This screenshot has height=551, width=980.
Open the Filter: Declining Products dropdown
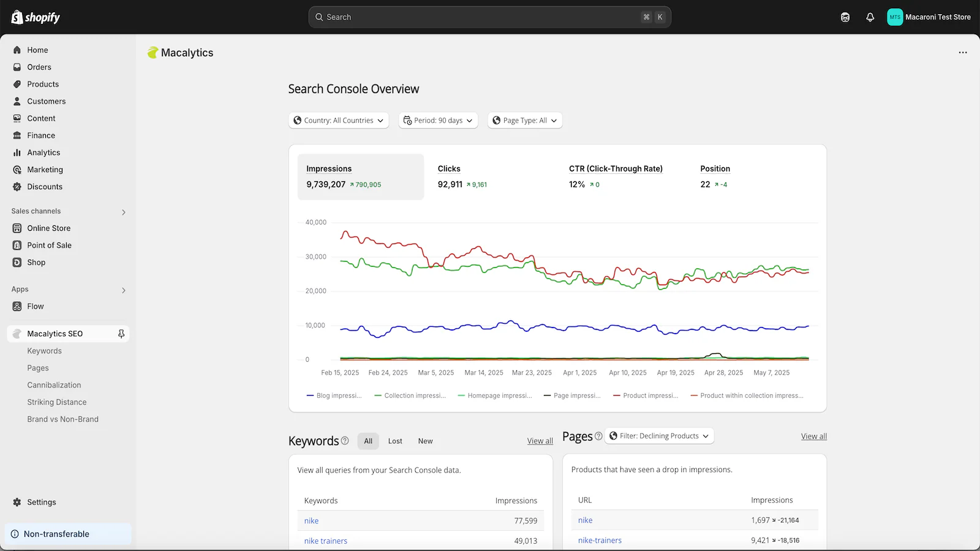click(659, 436)
